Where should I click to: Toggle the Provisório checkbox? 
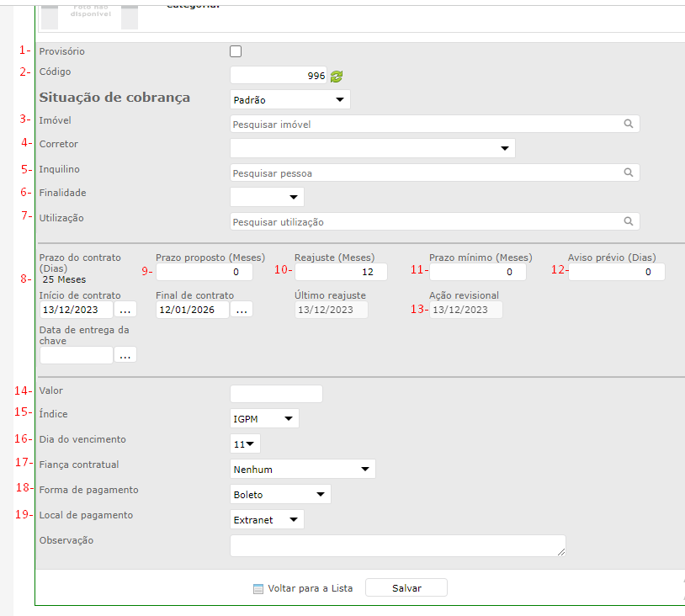(x=236, y=51)
